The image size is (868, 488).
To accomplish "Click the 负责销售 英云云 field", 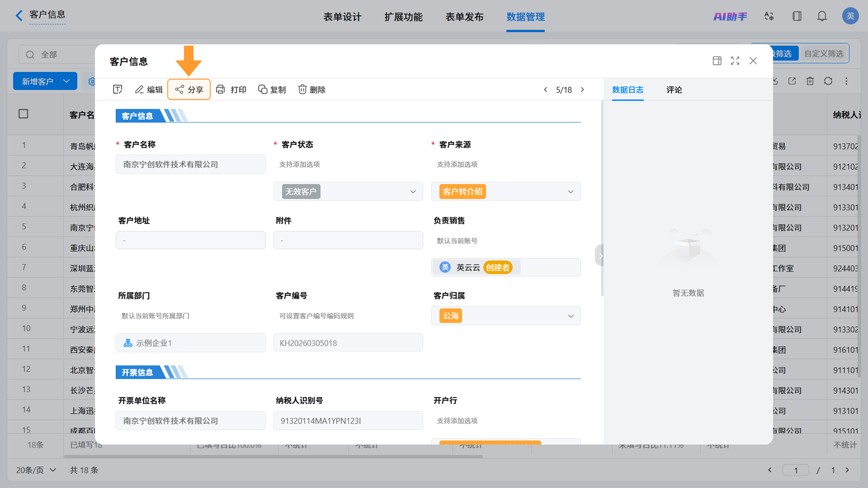I will tap(506, 267).
